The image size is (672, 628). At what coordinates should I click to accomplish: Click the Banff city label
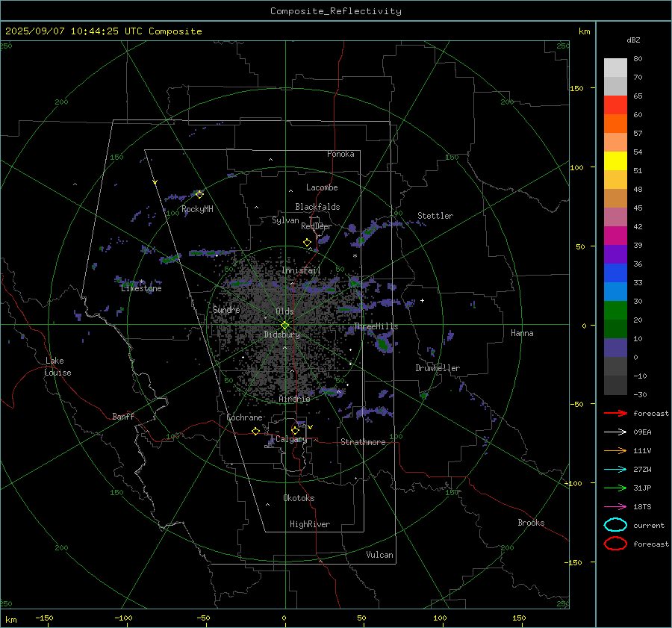pyautogui.click(x=123, y=416)
